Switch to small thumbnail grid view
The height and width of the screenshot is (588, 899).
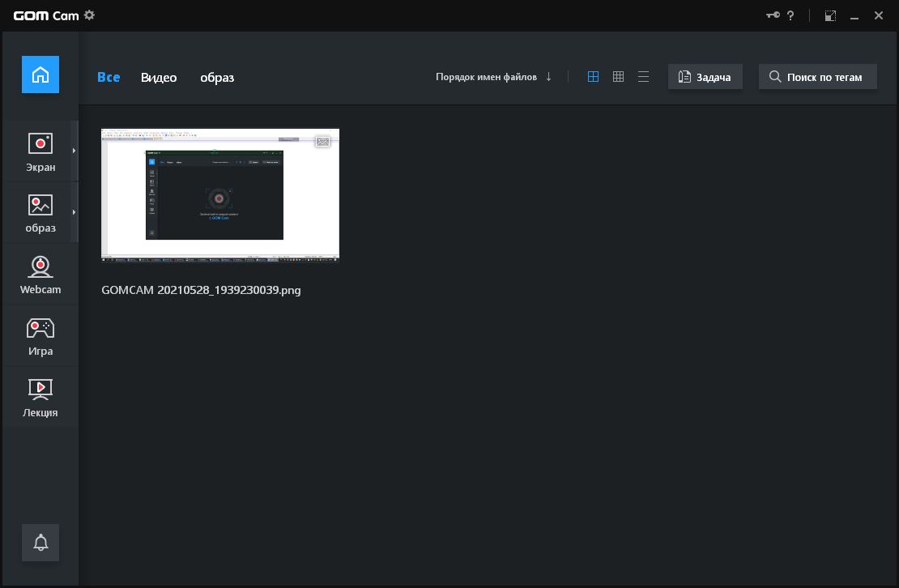pyautogui.click(x=618, y=77)
